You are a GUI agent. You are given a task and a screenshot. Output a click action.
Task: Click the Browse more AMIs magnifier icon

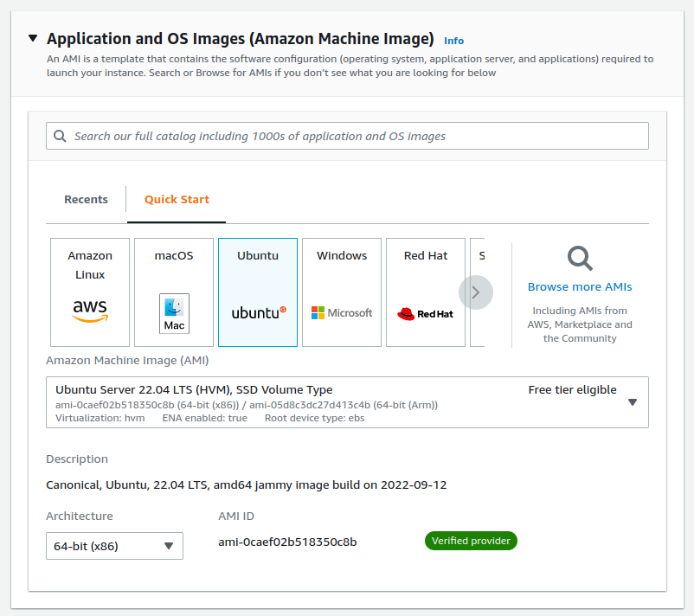pyautogui.click(x=580, y=259)
